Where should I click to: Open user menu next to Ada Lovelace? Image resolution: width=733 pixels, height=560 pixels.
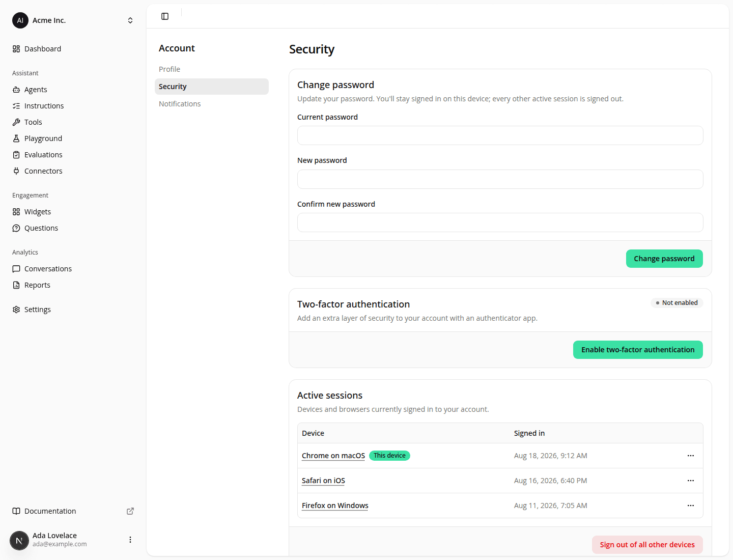click(130, 540)
